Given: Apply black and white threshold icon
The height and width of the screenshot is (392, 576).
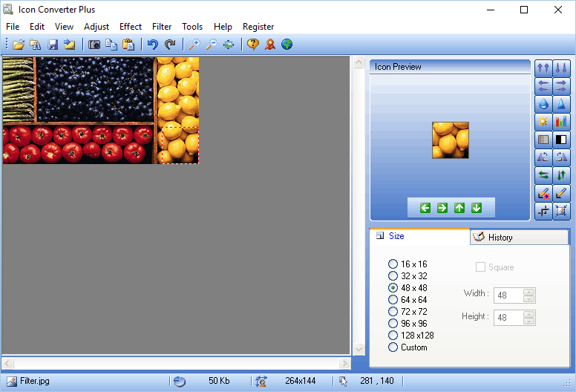Looking at the screenshot, I should click(x=561, y=140).
